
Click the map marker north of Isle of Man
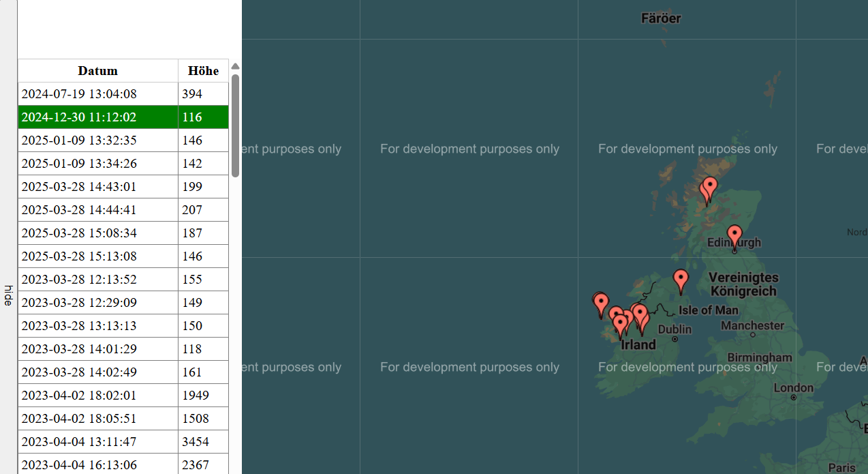click(681, 279)
